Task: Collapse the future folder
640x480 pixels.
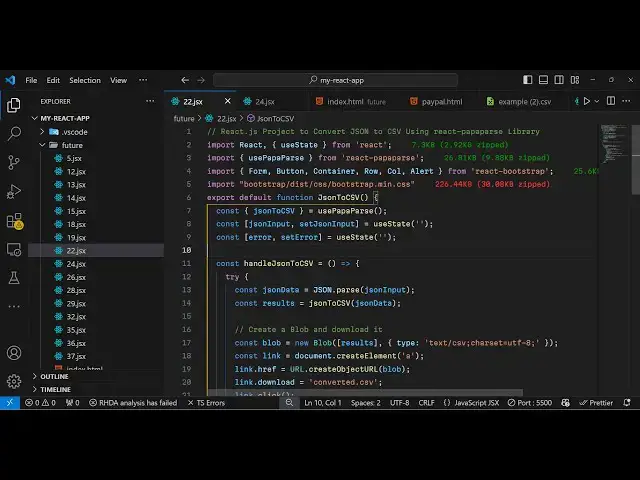Action: click(97, 145)
